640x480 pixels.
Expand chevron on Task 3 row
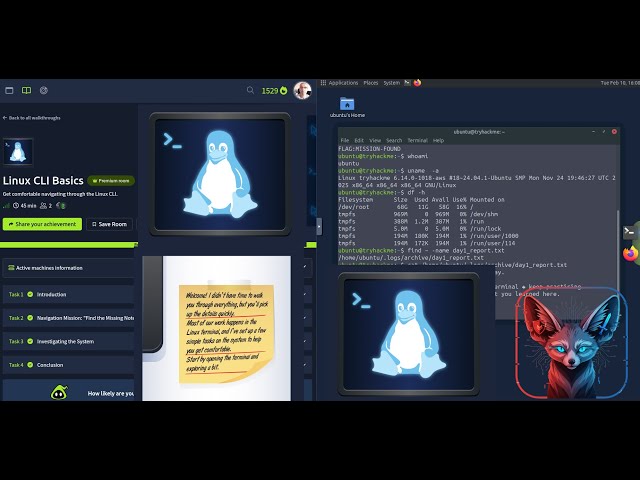click(305, 341)
